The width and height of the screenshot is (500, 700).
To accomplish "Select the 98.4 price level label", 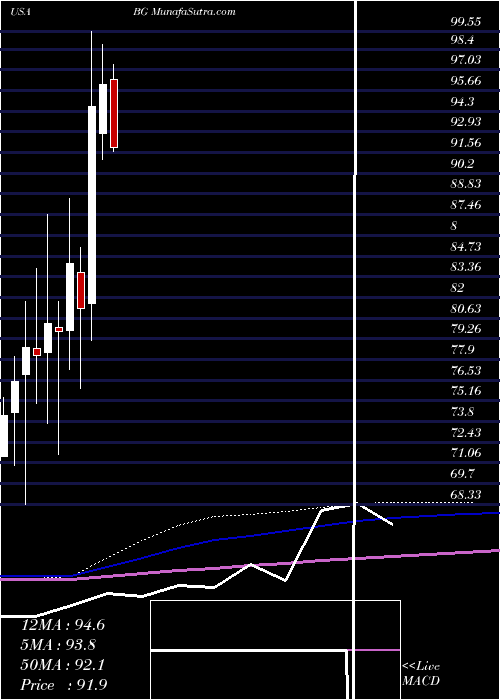I will coord(462,40).
